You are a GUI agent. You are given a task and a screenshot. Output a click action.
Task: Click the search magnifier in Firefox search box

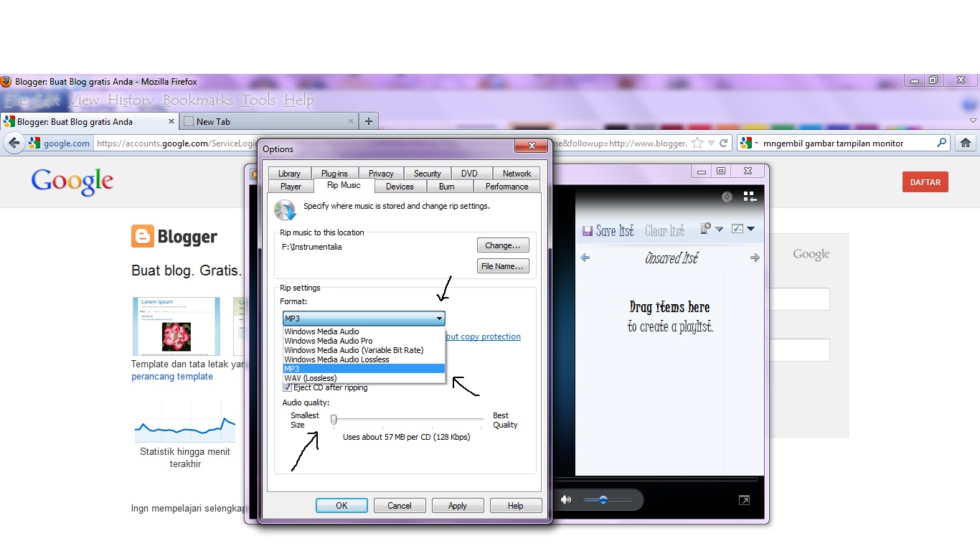942,143
